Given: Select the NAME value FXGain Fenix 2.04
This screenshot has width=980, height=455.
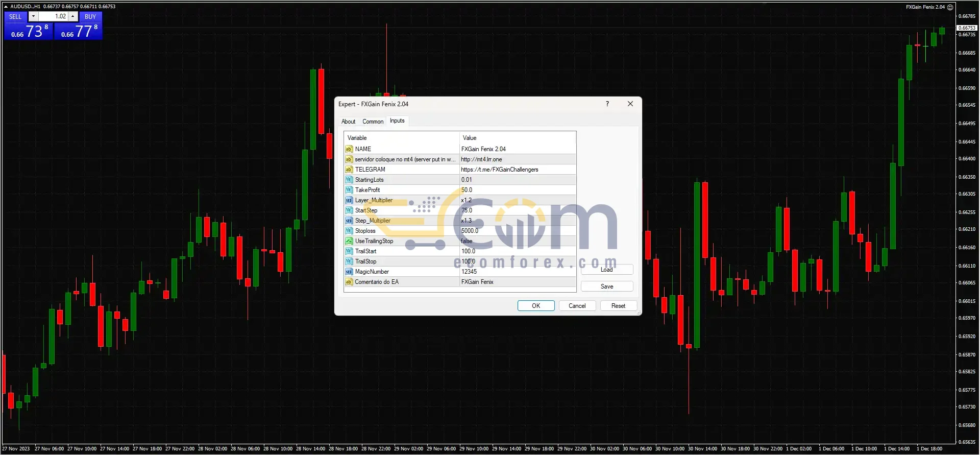Looking at the screenshot, I should point(483,149).
